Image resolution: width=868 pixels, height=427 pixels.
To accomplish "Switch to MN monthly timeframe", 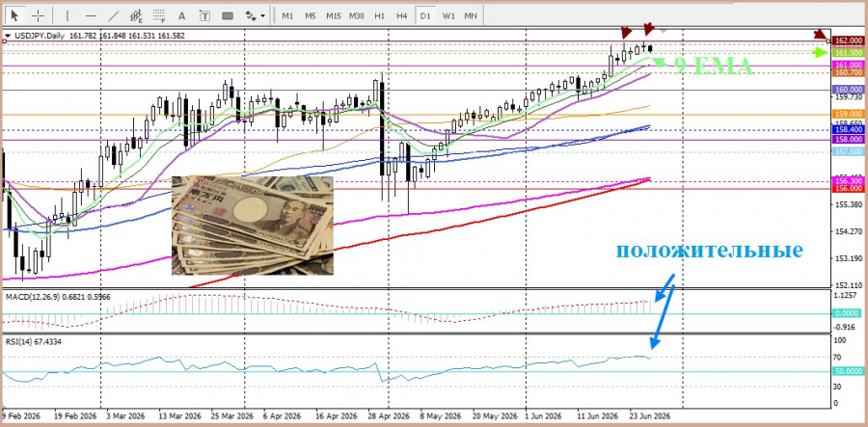I will pos(471,16).
